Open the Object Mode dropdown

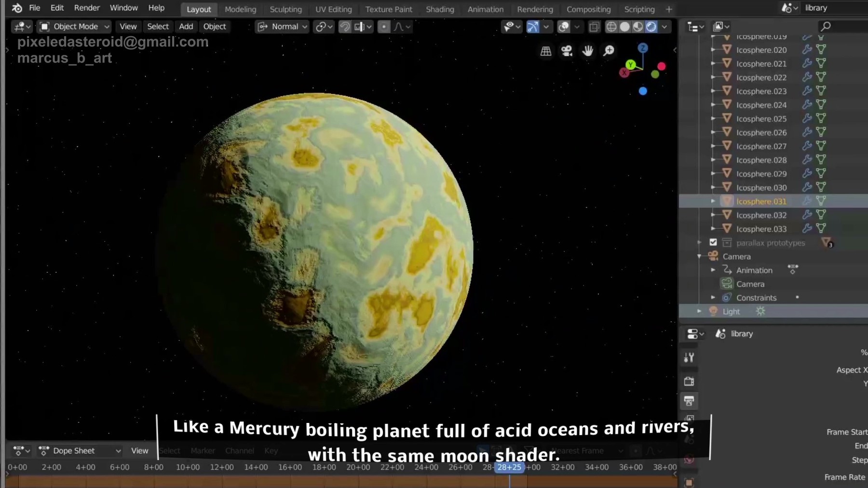coord(75,26)
